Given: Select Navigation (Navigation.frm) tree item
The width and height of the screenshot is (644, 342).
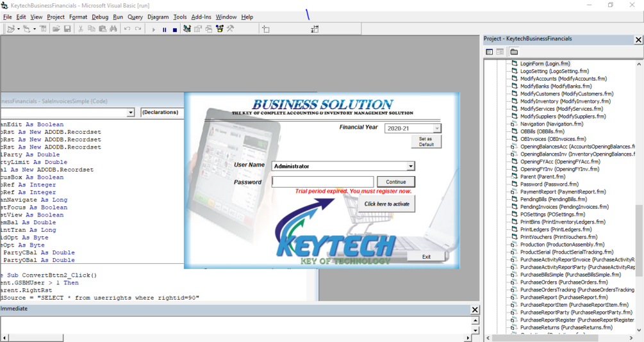Looking at the screenshot, I should [x=552, y=124].
